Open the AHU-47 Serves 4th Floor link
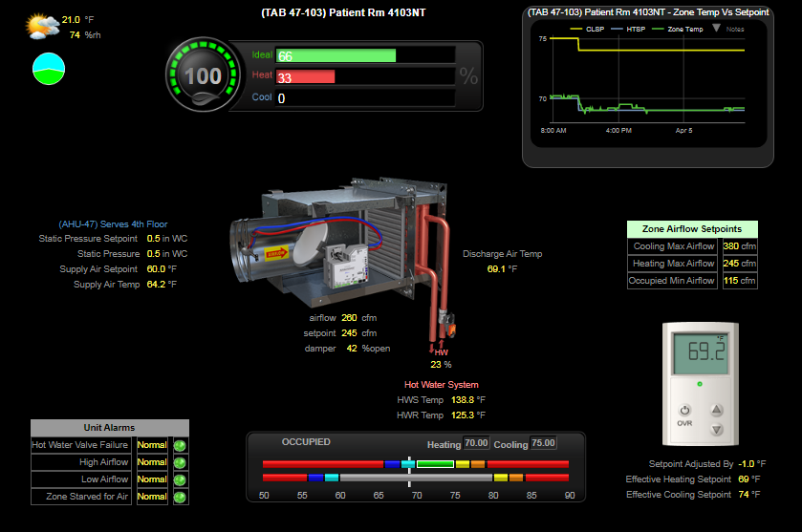802x532 pixels. click(x=113, y=223)
